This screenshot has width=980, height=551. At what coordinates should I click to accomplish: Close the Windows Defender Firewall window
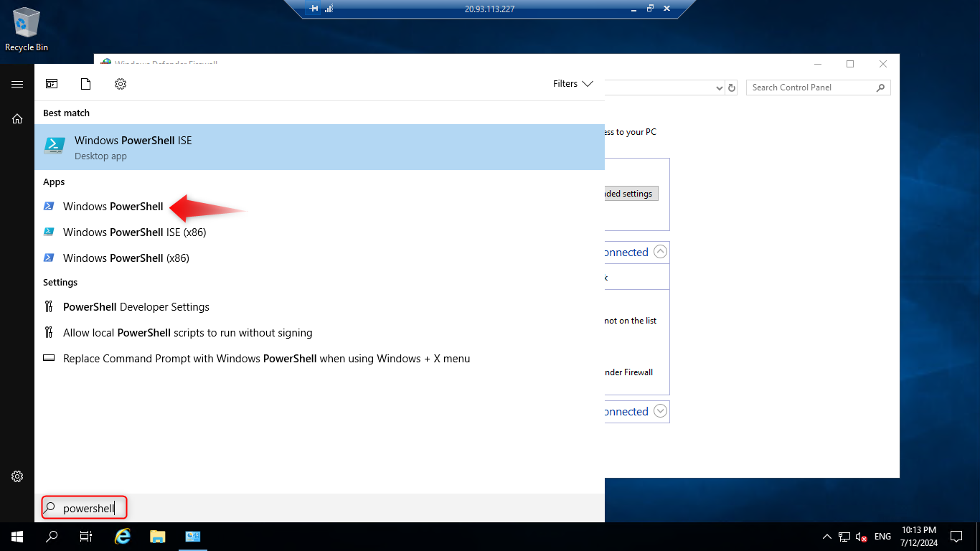tap(883, 64)
